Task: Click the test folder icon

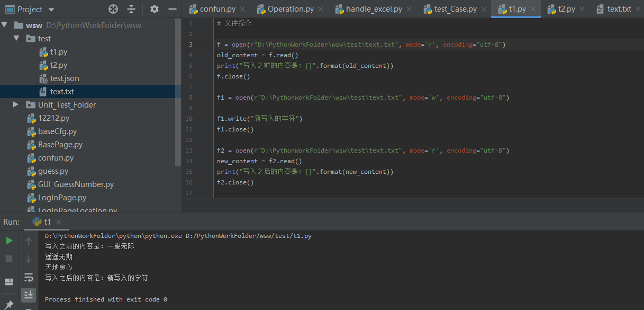Action: 31,39
